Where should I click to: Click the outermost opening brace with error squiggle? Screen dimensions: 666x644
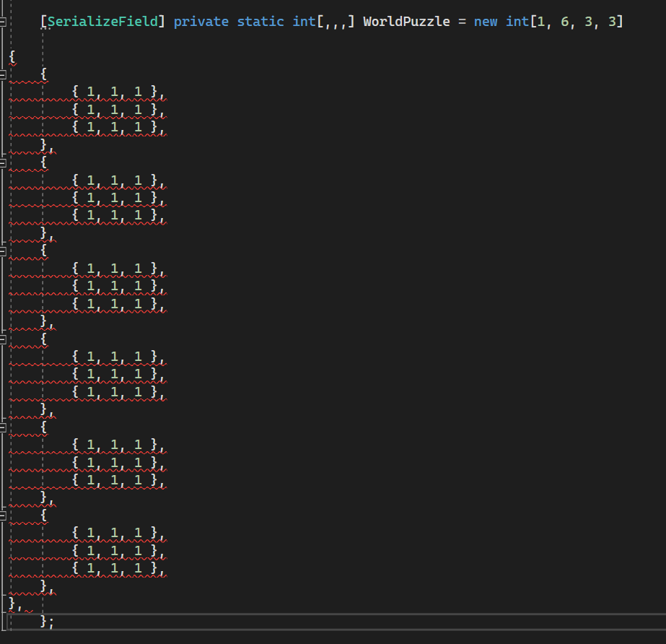click(x=12, y=56)
